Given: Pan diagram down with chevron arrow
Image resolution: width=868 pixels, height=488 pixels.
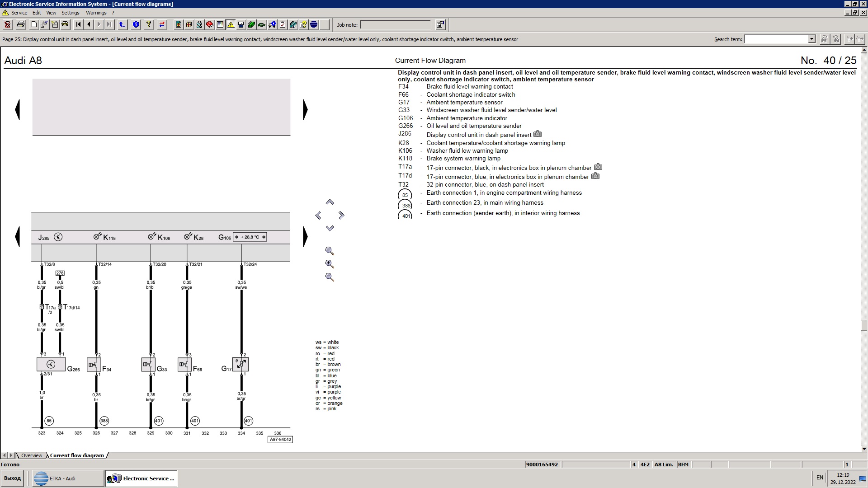Looking at the screenshot, I should pyautogui.click(x=330, y=228).
